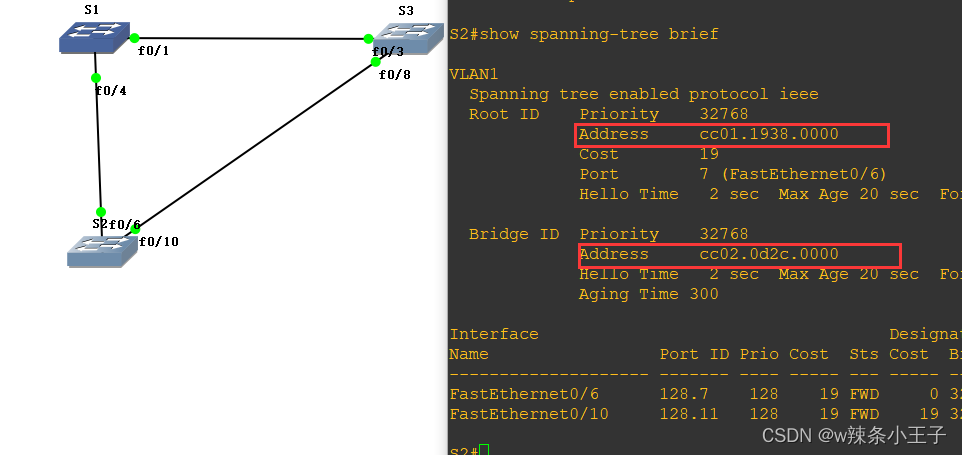Click the green f0/3 port indicator on S3
Screen dimensions: 962x455
tap(368, 40)
